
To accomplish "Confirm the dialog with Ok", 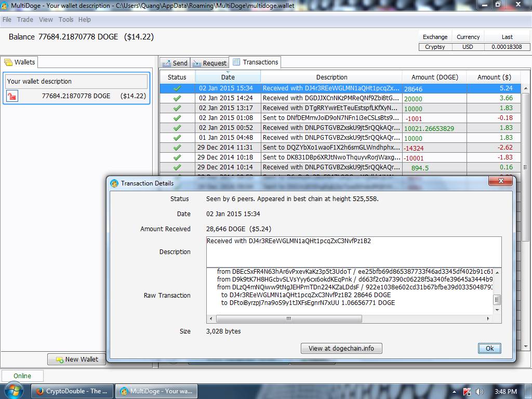I will [x=489, y=349].
